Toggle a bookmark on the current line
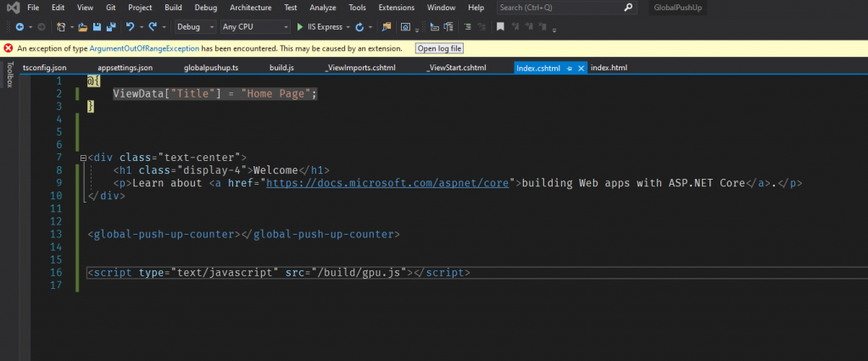The image size is (868, 361). [500, 26]
